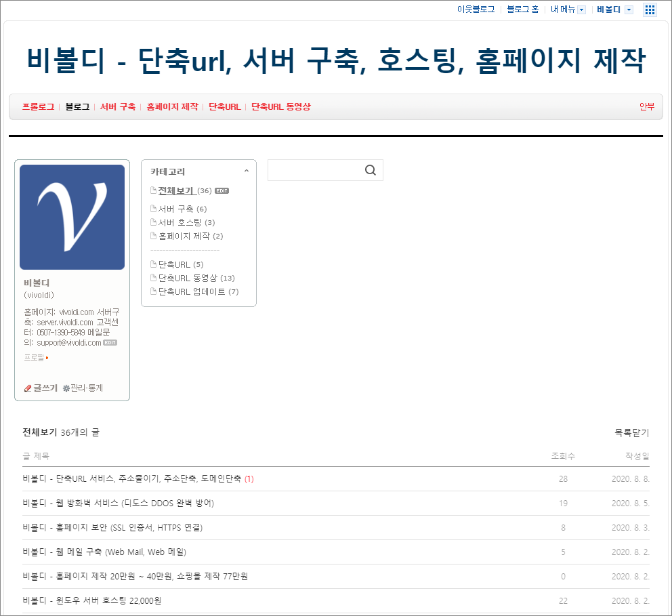Click the 비볼디 nickname under the logo
The width and height of the screenshot is (672, 616).
tap(37, 283)
